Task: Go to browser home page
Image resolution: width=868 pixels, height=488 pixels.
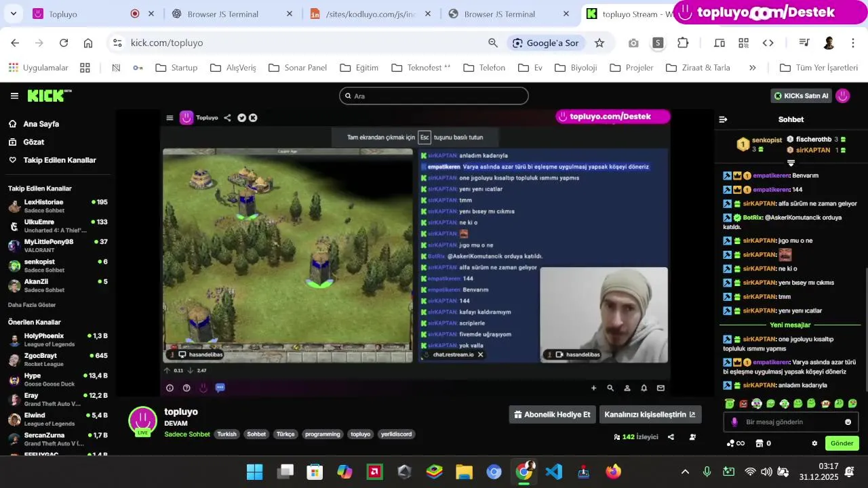Action: coord(88,43)
